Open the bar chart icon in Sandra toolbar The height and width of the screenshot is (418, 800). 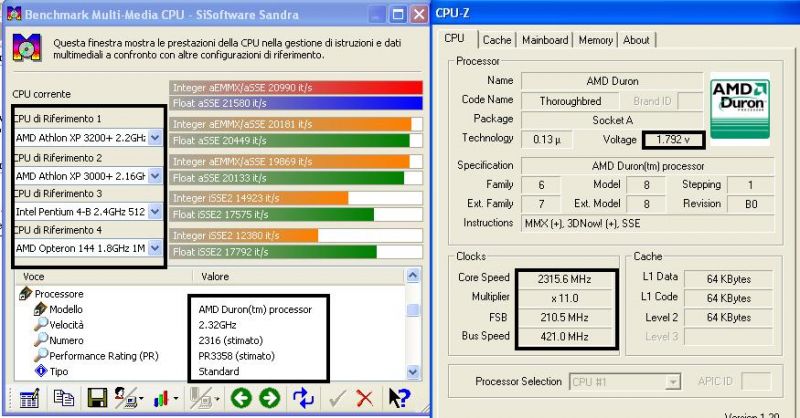(161, 399)
